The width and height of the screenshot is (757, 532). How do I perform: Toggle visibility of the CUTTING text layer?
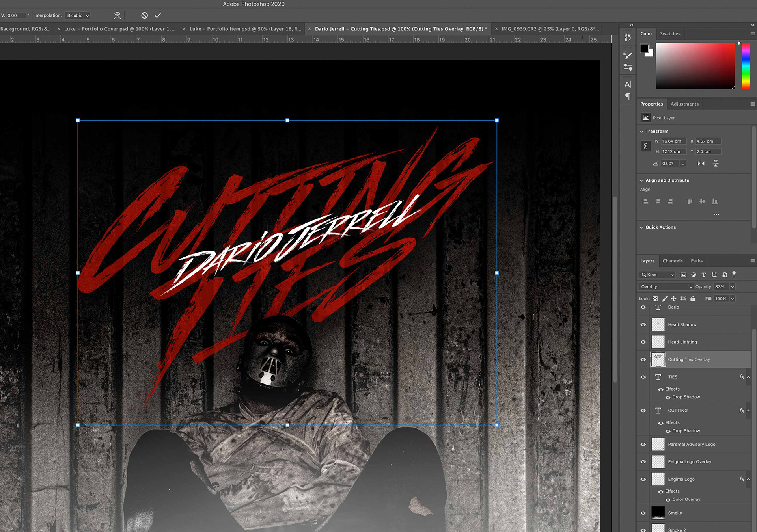[x=643, y=411]
